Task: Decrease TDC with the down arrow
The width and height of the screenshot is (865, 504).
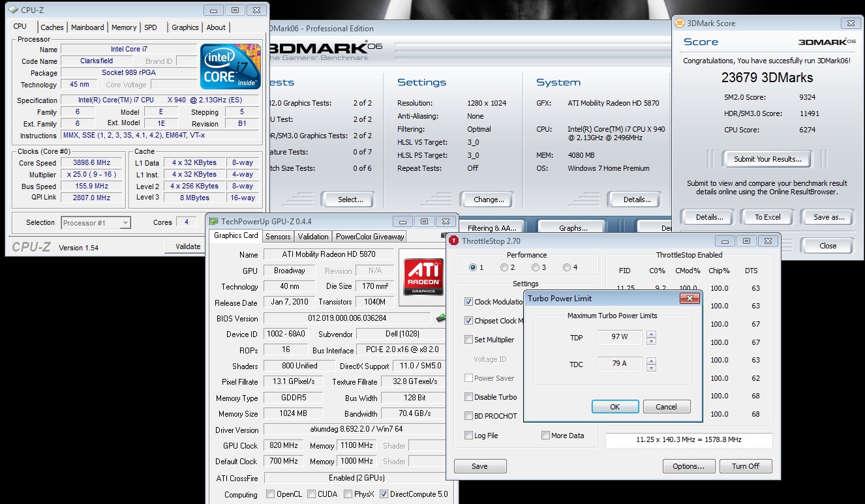Action: pos(651,367)
